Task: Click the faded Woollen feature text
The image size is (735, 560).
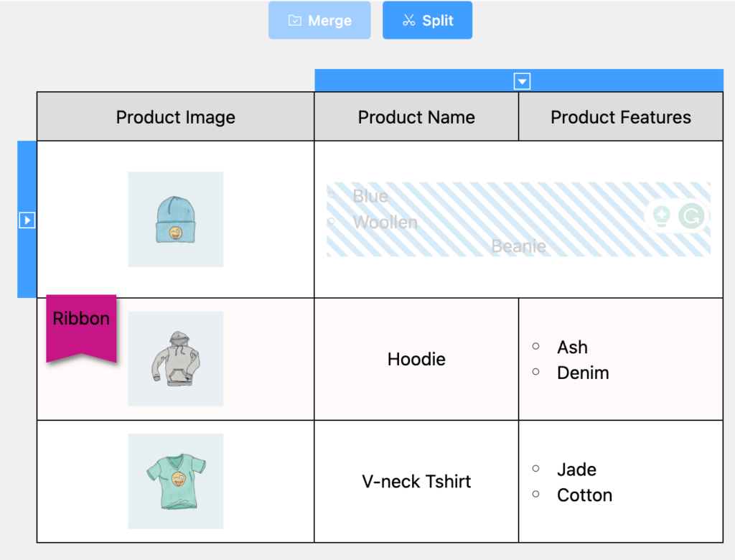Action: tap(385, 222)
